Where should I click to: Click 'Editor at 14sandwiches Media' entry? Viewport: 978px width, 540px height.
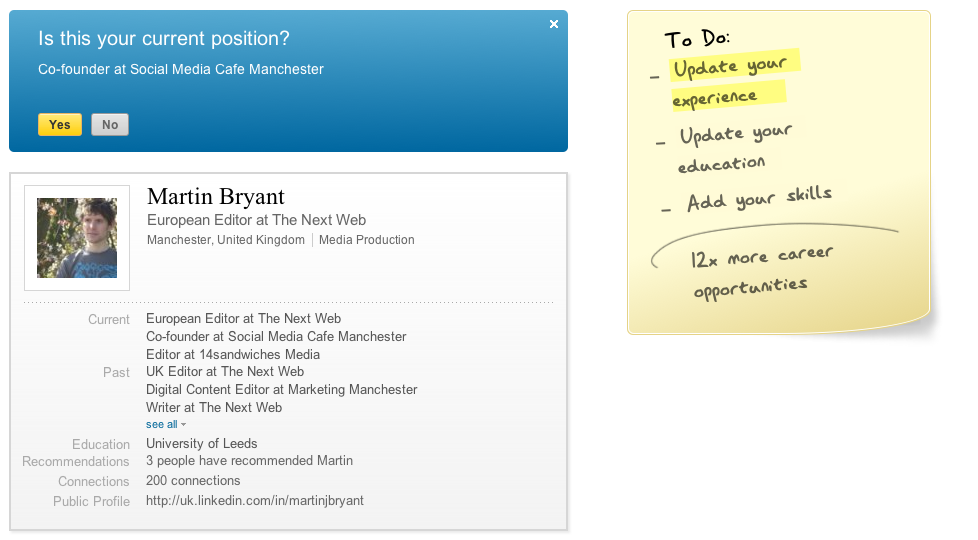coord(233,355)
